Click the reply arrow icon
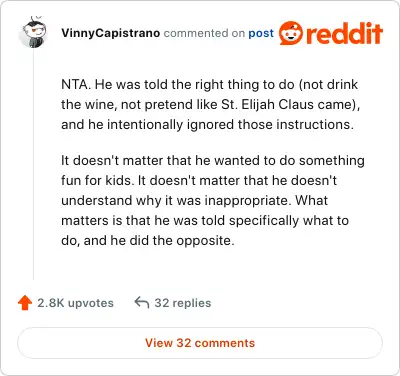400x376 pixels. pos(141,303)
